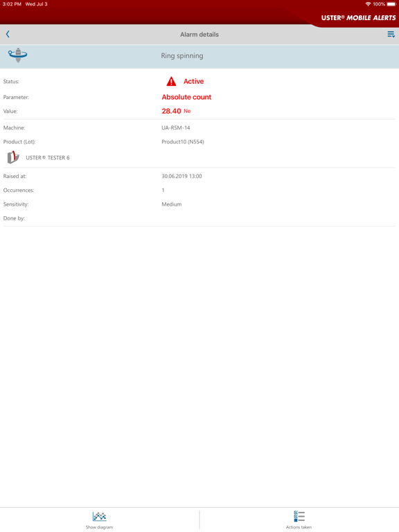Tap the Wi-Fi status icon
This screenshot has height=532, width=399.
point(368,4)
